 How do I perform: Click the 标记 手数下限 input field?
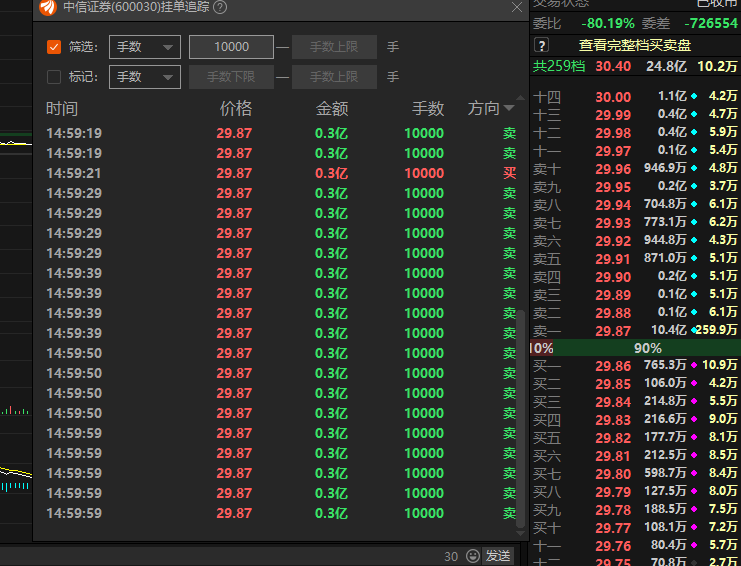point(231,77)
